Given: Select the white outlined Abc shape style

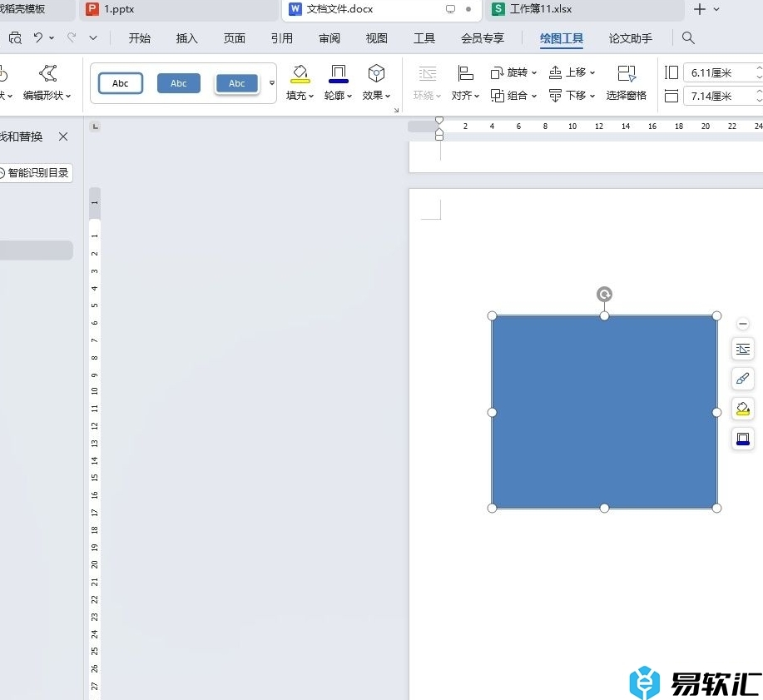Looking at the screenshot, I should (x=121, y=83).
